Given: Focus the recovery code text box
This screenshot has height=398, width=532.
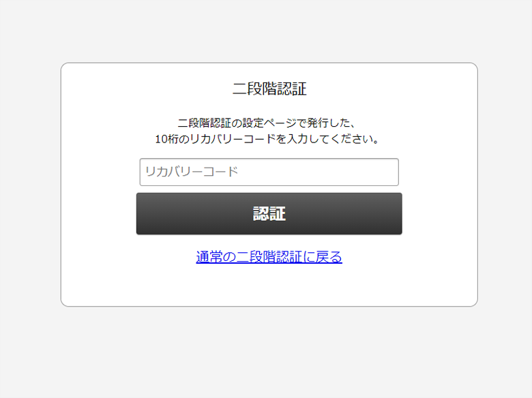Looking at the screenshot, I should 269,172.
